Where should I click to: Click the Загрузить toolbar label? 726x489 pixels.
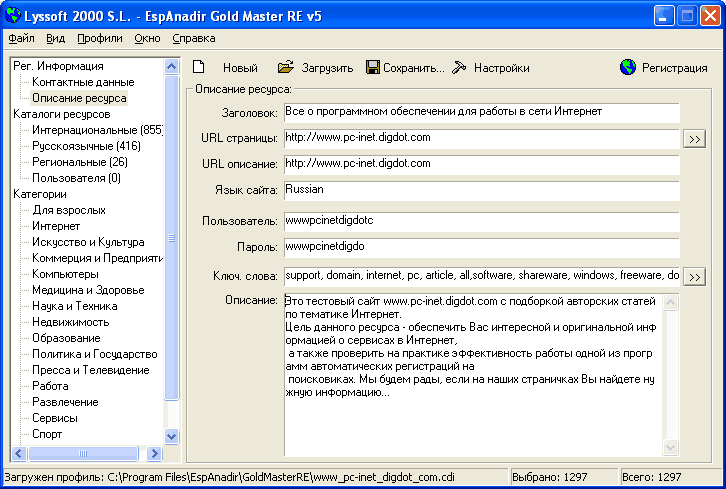tap(327, 68)
